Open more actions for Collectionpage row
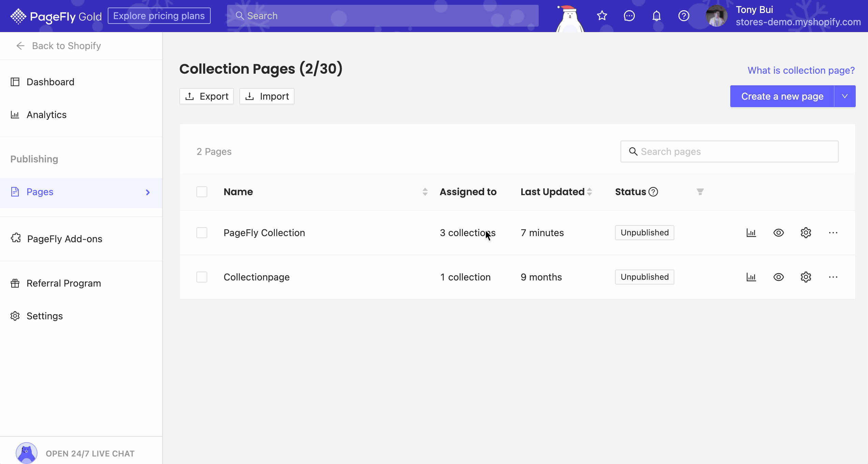This screenshot has width=868, height=464. click(833, 277)
